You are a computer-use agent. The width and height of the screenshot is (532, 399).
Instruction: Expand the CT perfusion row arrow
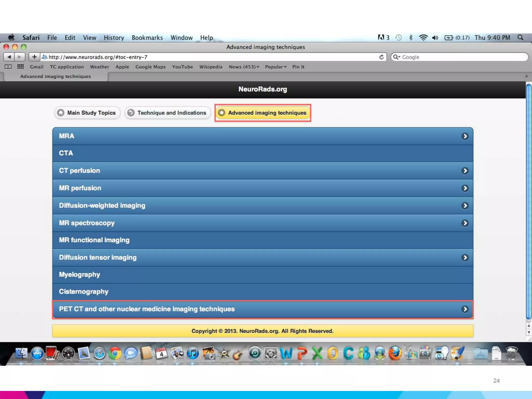click(465, 171)
